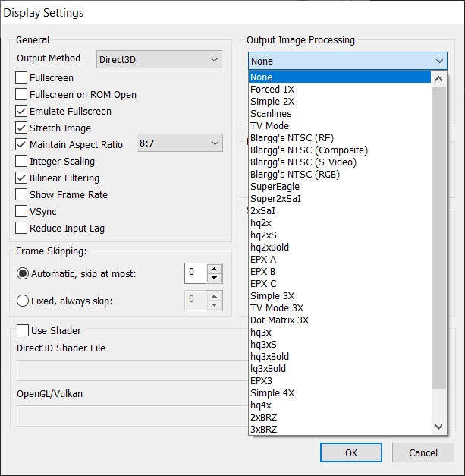The width and height of the screenshot is (465, 476).
Task: Choose Simple 4X filter
Action: [x=340, y=392]
